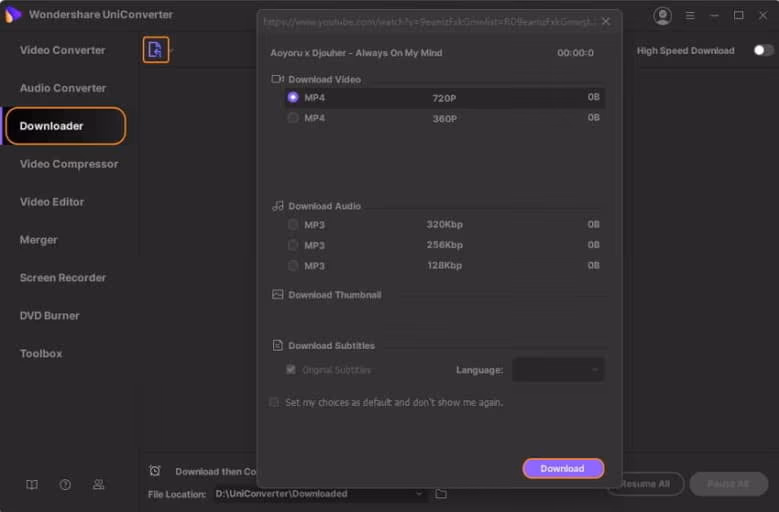This screenshot has height=512, width=779.
Task: Open the hamburger menu in title bar
Action: pos(690,16)
